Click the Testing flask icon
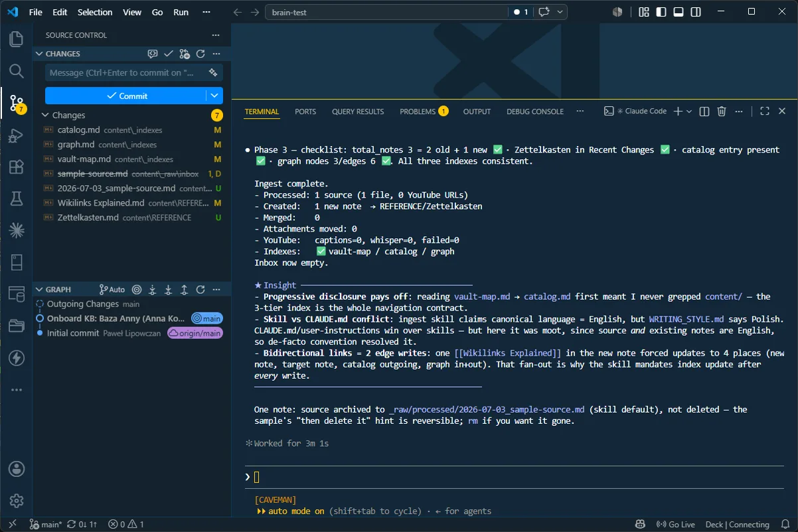Screen dimensions: 798x532 [17, 199]
